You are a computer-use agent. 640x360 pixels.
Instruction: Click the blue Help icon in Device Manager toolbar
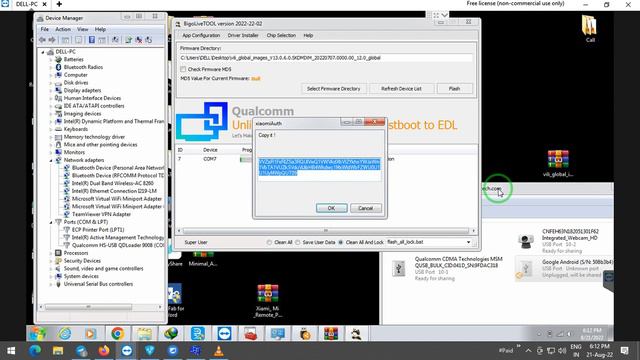click(92, 40)
